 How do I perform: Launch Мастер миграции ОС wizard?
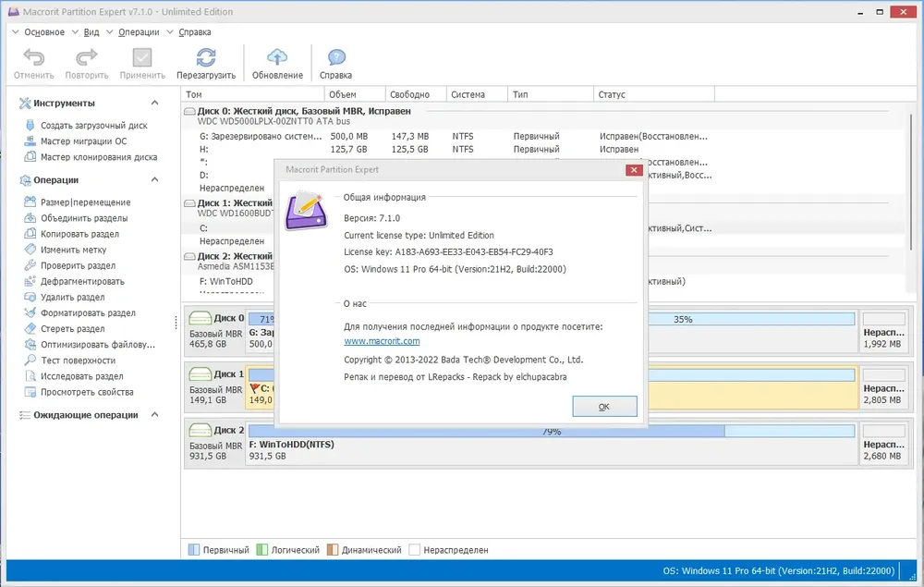click(83, 141)
